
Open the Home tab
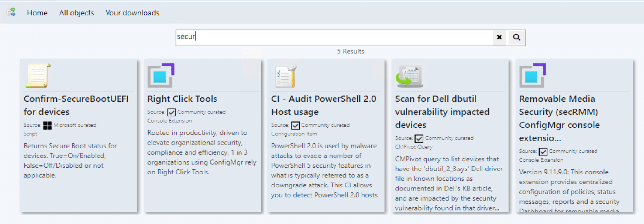37,13
